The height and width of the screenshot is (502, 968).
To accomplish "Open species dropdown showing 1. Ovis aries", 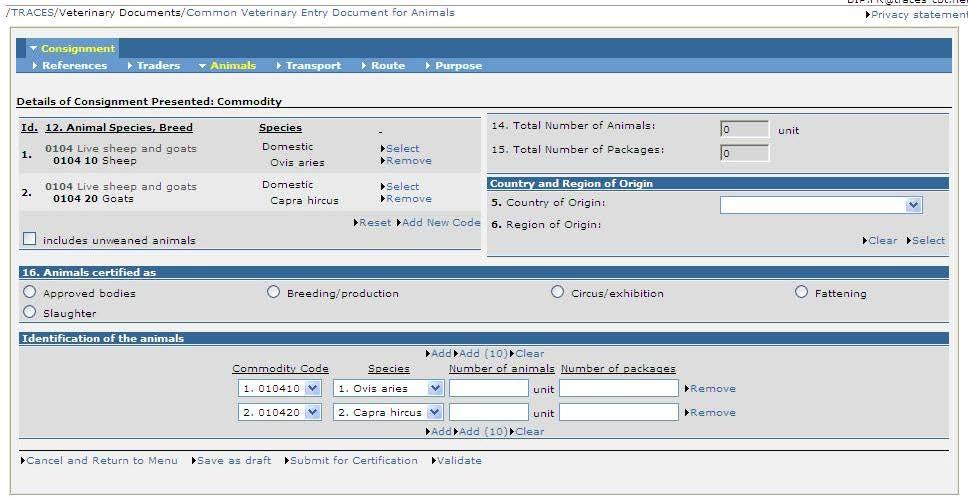I will (388, 388).
